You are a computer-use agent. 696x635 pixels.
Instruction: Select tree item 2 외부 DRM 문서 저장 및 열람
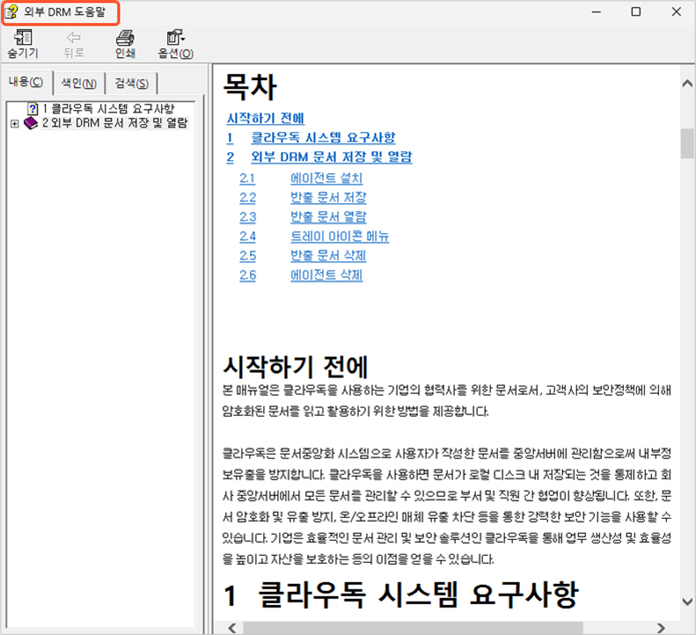tap(115, 123)
